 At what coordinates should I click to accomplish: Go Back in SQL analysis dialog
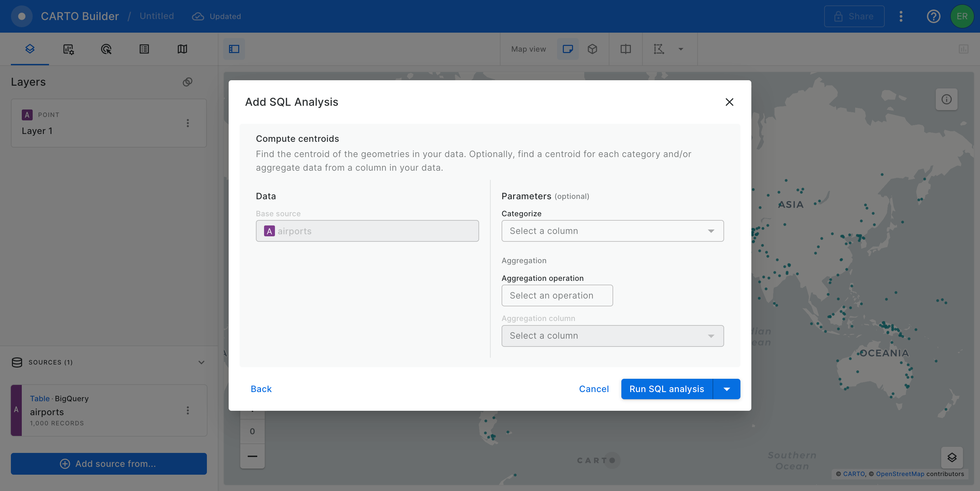pyautogui.click(x=261, y=389)
